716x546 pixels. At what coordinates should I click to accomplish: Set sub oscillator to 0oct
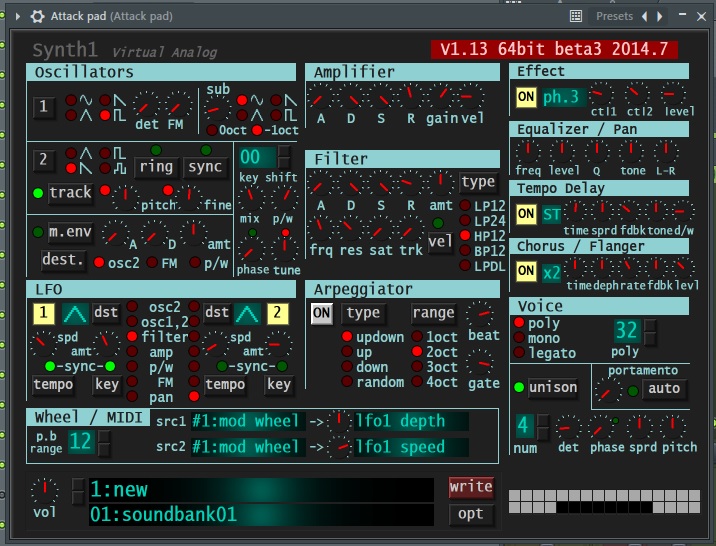pyautogui.click(x=212, y=130)
